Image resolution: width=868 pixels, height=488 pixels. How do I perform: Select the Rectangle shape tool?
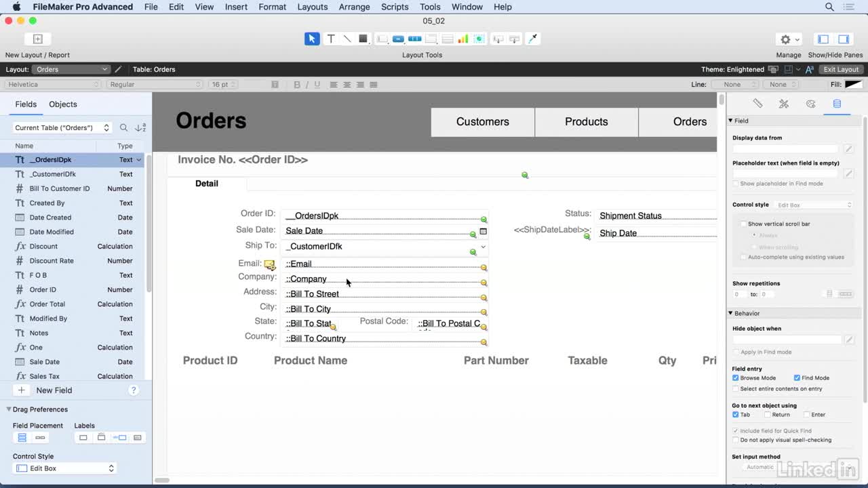363,39
